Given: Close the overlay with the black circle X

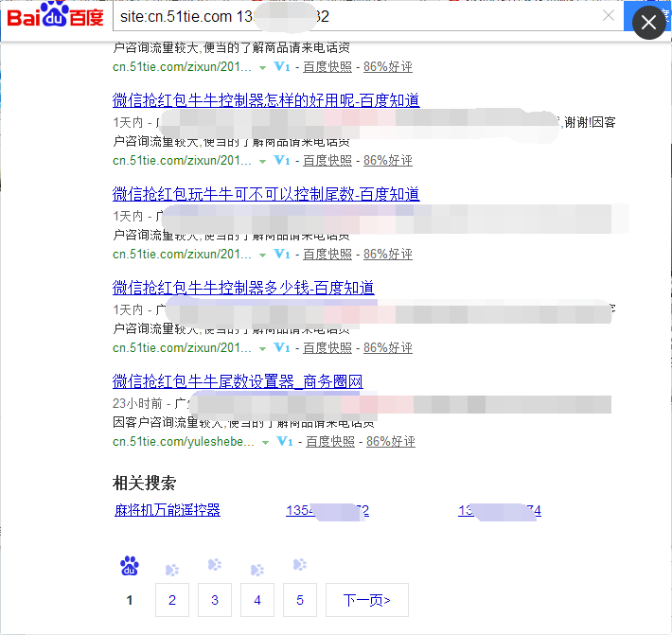Looking at the screenshot, I should click(x=648, y=23).
